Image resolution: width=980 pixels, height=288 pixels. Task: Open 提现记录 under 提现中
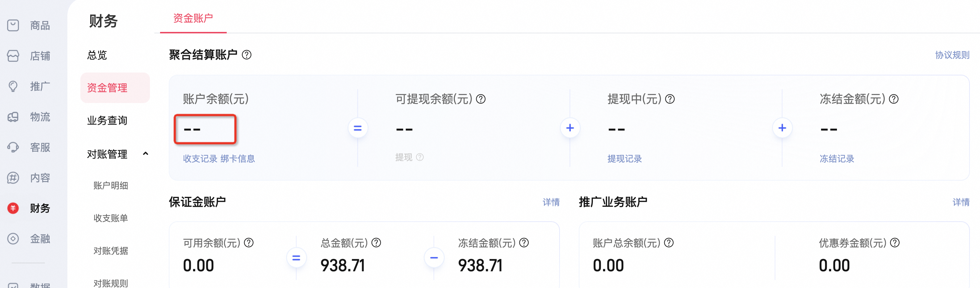coord(625,159)
